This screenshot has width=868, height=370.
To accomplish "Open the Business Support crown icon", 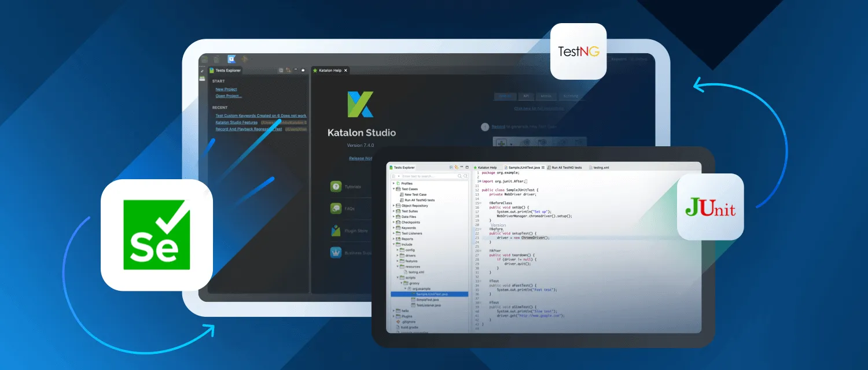I will 336,252.
